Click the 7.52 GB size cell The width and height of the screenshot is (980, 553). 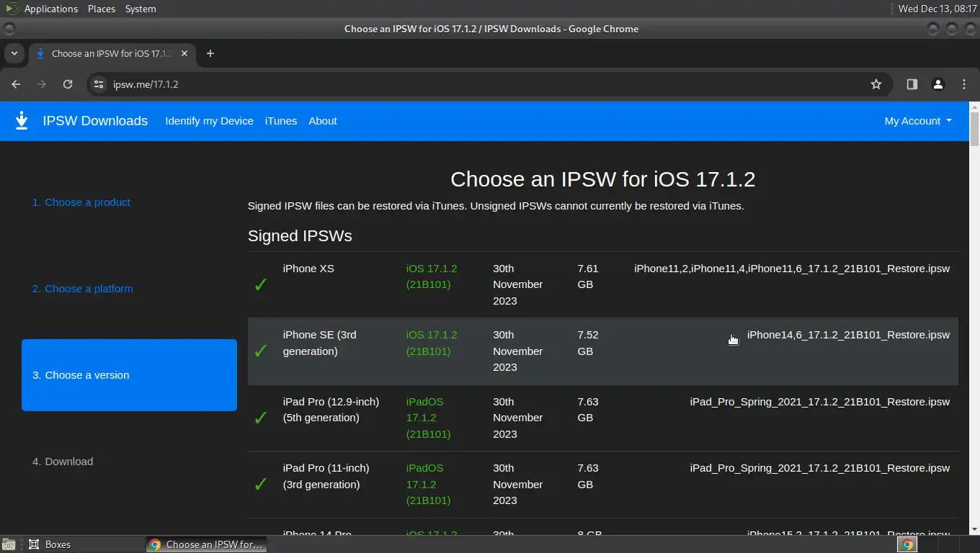point(588,343)
